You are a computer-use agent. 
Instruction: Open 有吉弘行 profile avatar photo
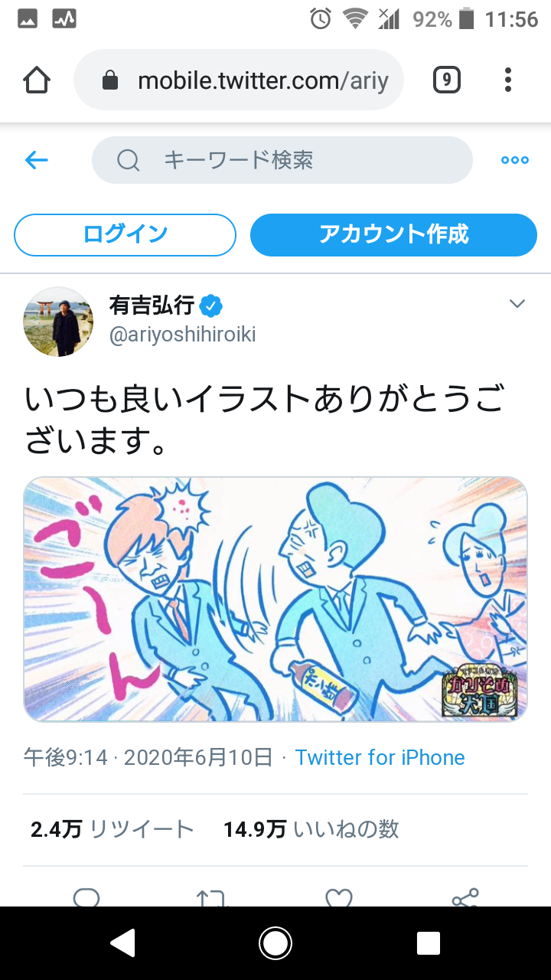58,322
